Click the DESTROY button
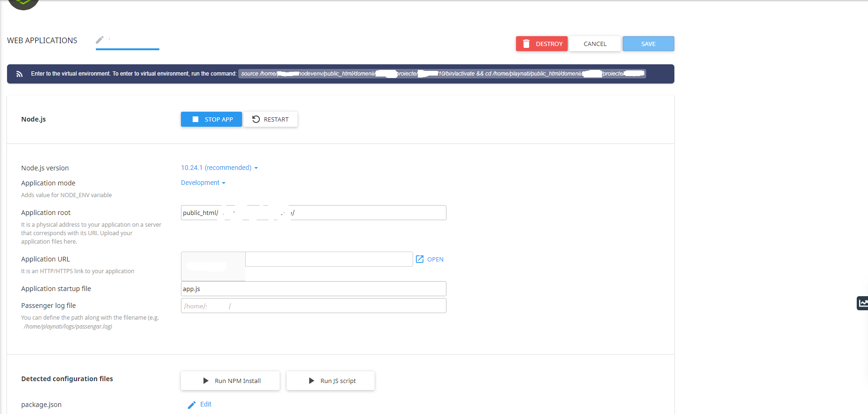The width and height of the screenshot is (868, 414). (541, 44)
